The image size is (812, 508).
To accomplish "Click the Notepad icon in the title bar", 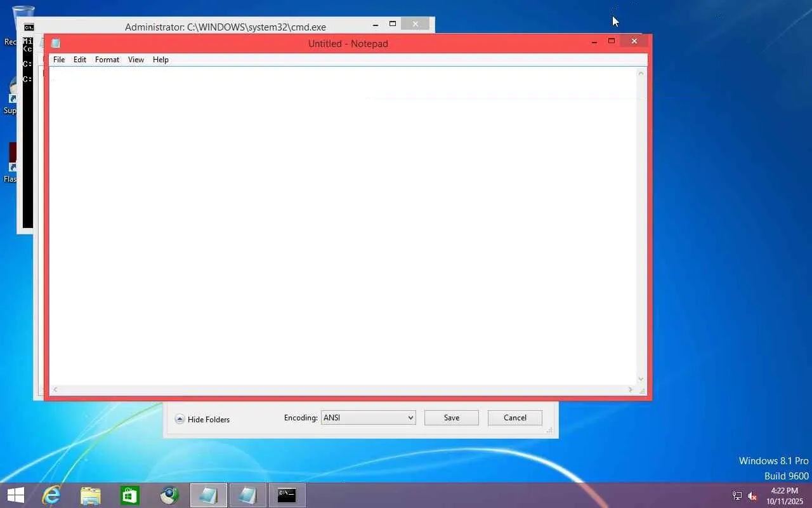I will (56, 43).
